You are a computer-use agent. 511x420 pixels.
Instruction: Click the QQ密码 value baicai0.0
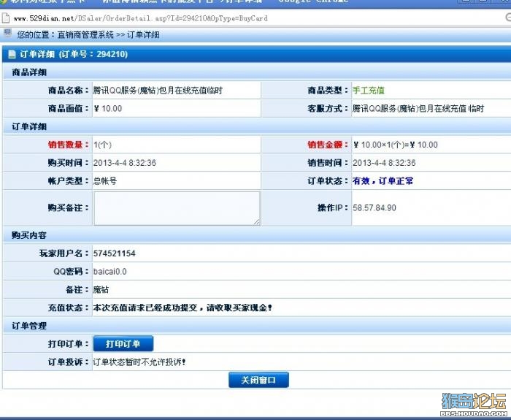109,272
